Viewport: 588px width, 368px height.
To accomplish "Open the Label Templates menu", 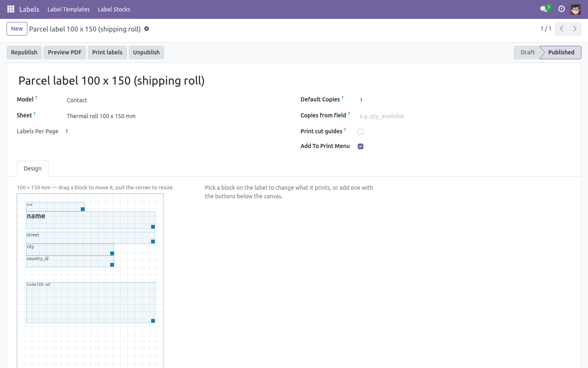I will coord(69,9).
